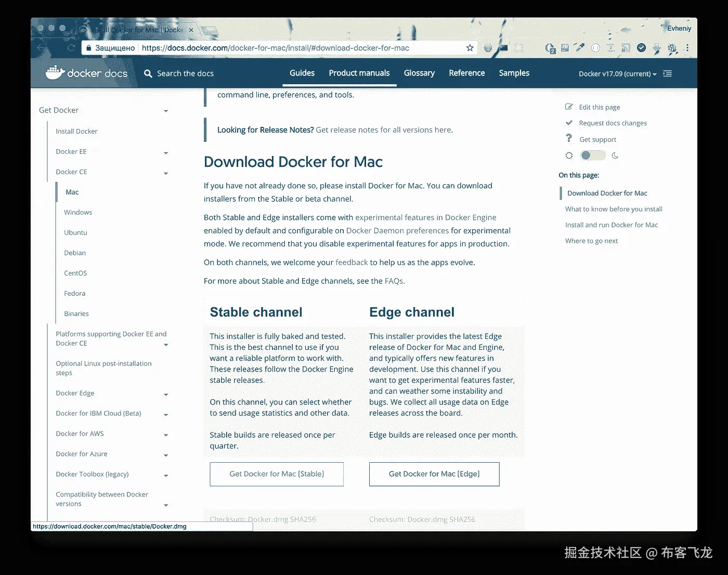The width and height of the screenshot is (728, 575).
Task: Click the question mark support icon
Action: [x=569, y=138]
